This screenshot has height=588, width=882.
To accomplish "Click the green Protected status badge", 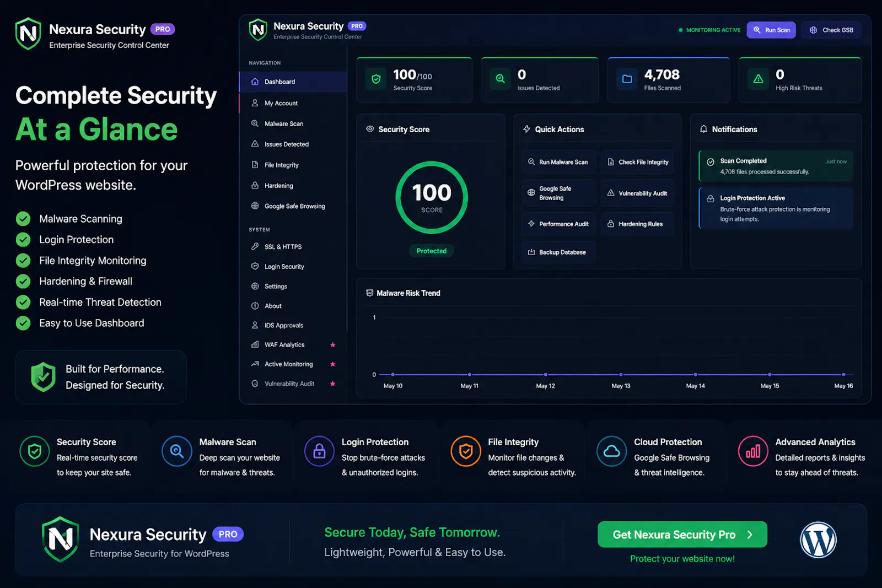I will coord(432,251).
